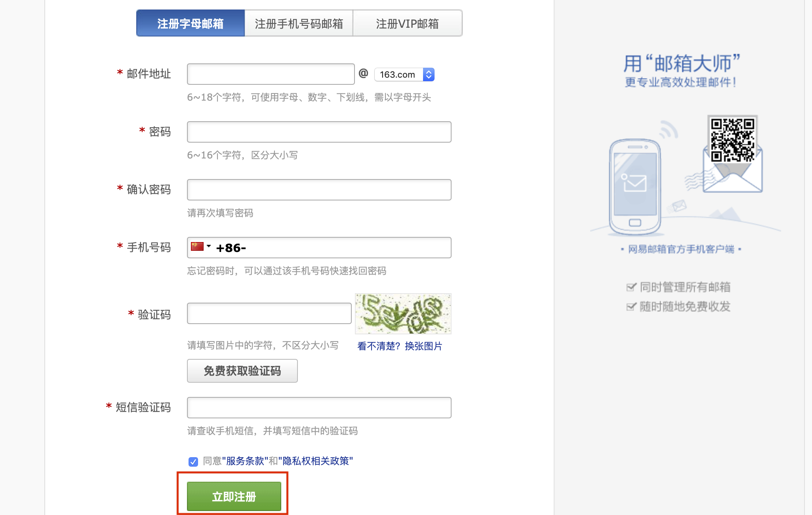The width and height of the screenshot is (812, 515).
Task: Open the 163.com domain dropdown
Action: point(400,74)
